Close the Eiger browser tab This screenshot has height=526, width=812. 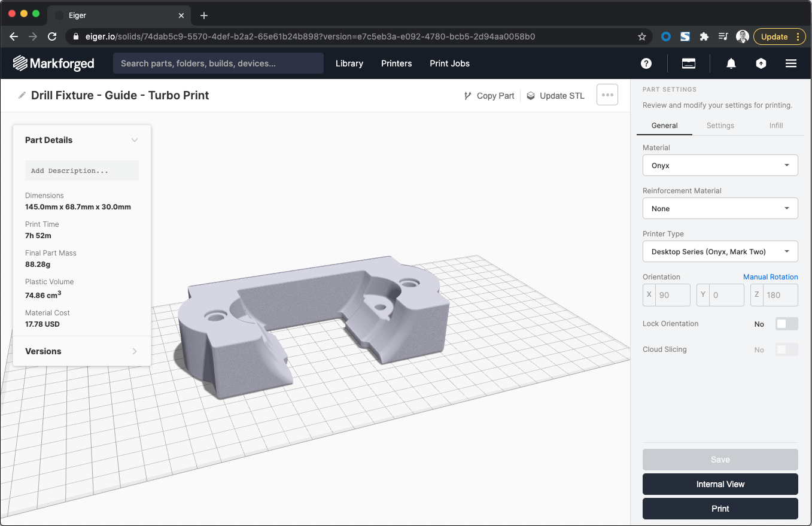181,16
